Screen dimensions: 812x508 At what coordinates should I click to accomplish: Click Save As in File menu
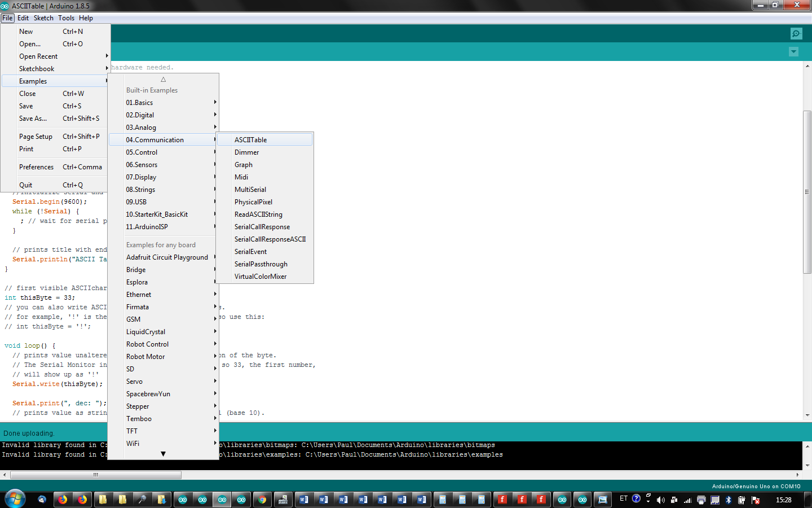33,119
